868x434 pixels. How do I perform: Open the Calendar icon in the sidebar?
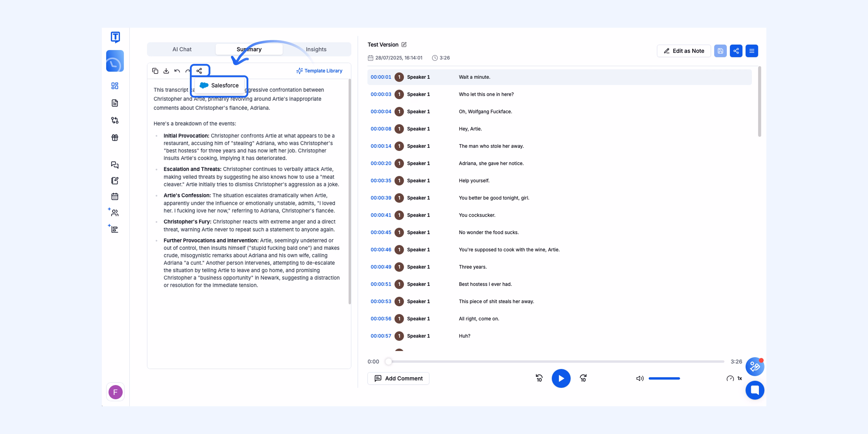coord(115,197)
